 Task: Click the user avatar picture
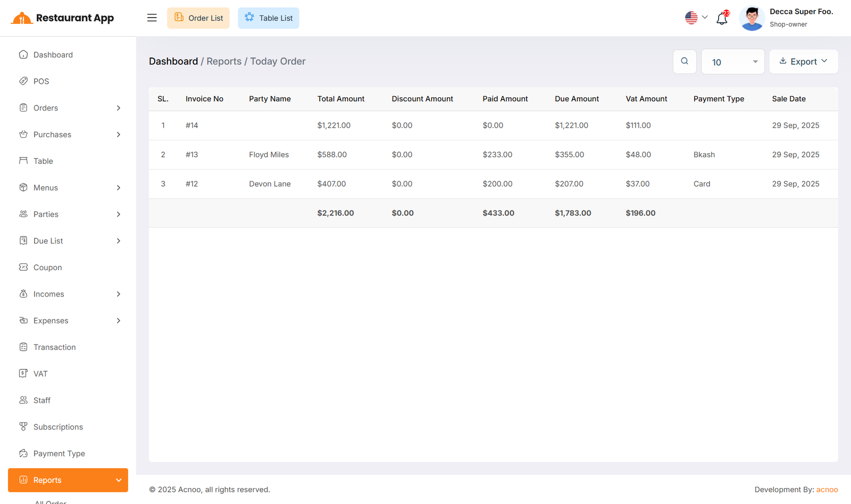(x=752, y=18)
